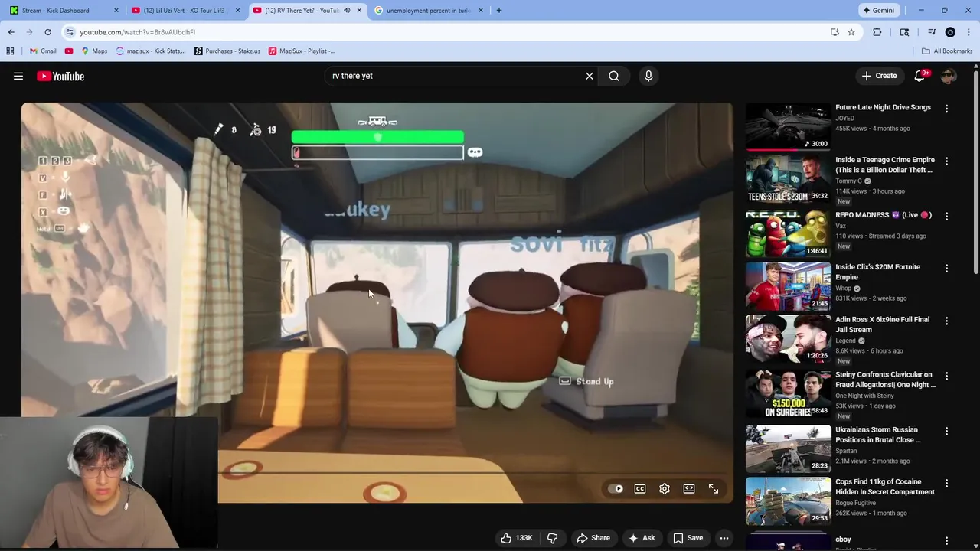The height and width of the screenshot is (551, 980).
Task: Open options for Future Late Night Drive Songs
Action: [946, 109]
